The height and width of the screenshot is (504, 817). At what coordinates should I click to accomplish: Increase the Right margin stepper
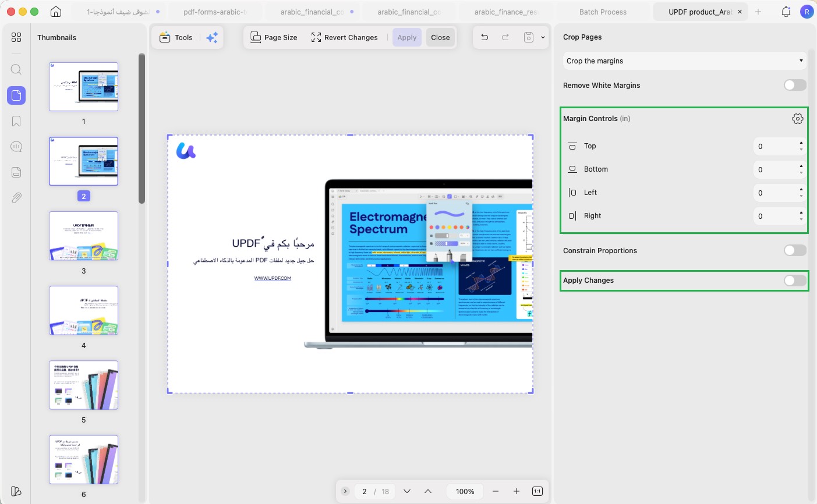(x=801, y=212)
